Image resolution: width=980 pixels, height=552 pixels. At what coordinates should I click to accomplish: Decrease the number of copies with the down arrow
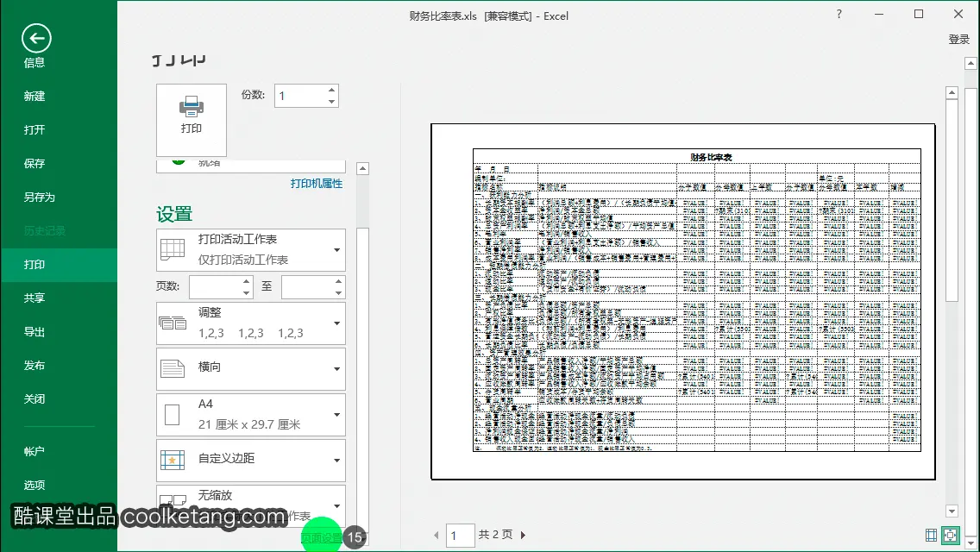(x=332, y=101)
